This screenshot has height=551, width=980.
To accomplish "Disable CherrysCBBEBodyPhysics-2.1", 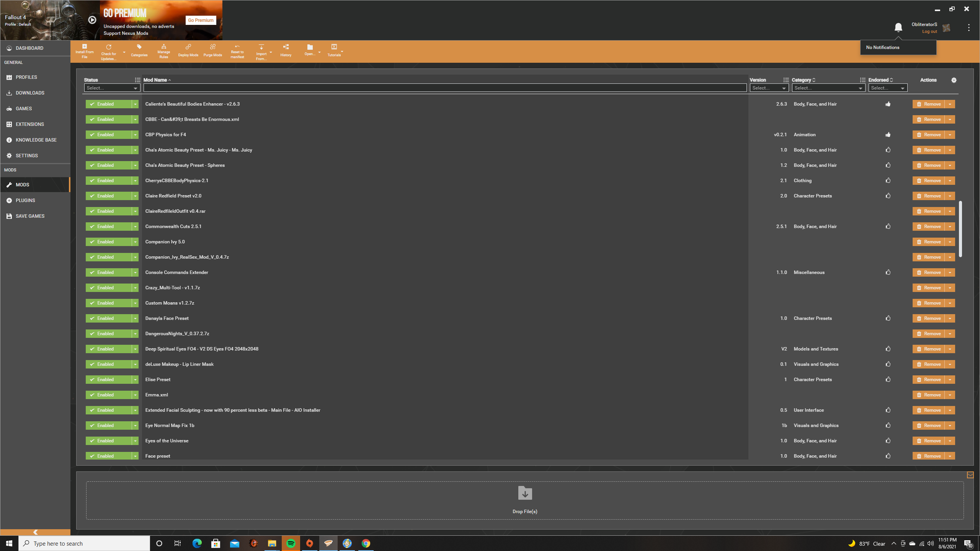I will point(109,181).
